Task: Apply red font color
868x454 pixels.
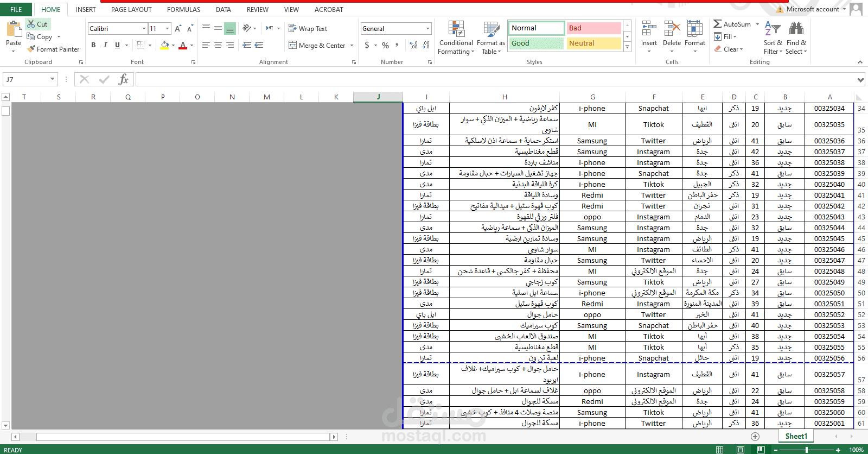Action: click(183, 45)
